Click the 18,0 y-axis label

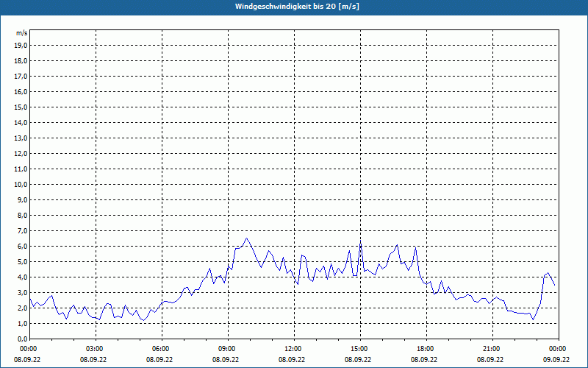21,61
